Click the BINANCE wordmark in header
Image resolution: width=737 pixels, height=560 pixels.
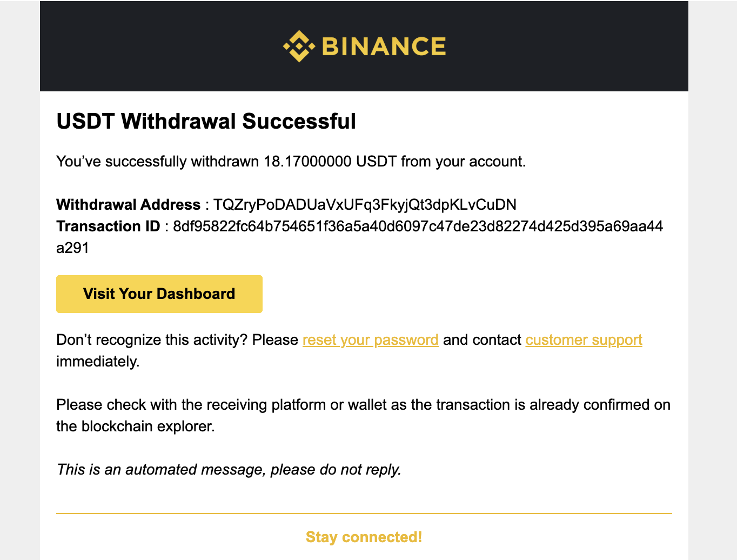point(384,46)
